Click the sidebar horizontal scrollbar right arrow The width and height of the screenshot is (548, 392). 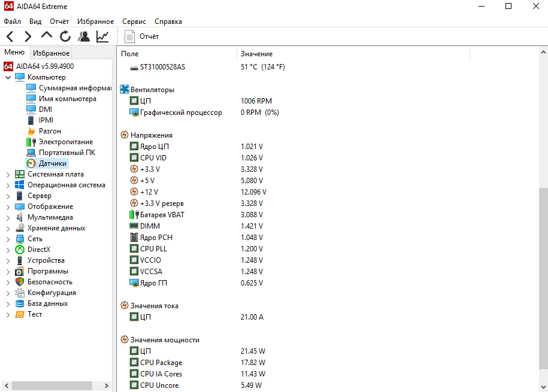pos(107,385)
